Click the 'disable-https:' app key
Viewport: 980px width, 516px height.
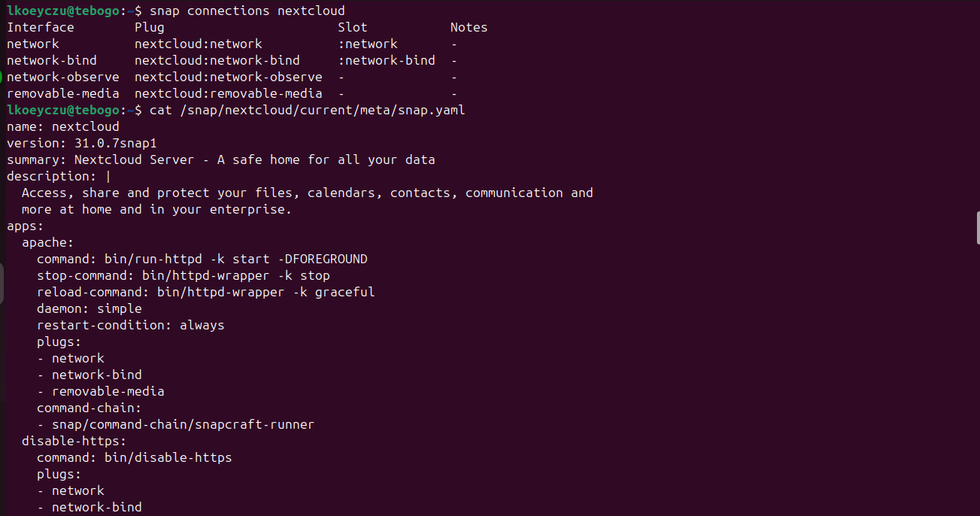[74, 441]
